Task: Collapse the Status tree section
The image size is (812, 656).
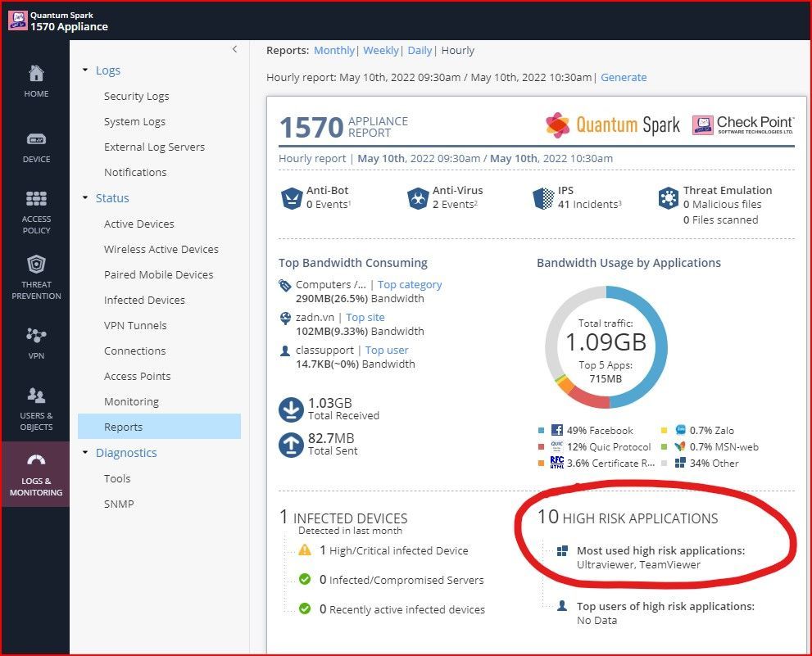Action: tap(85, 198)
